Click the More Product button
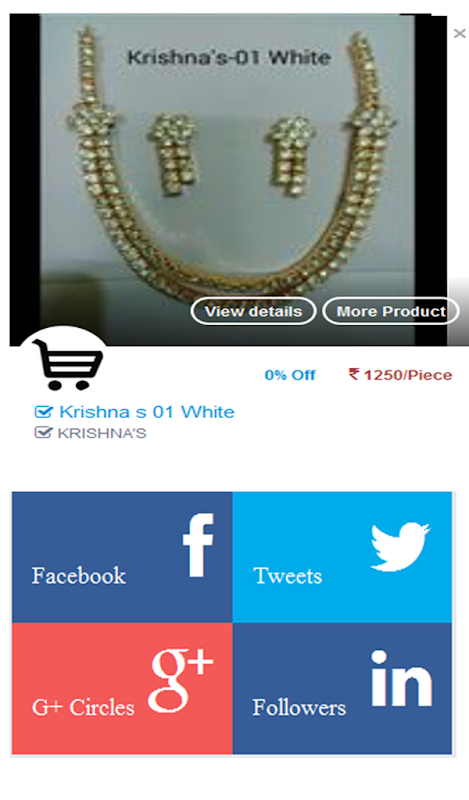Screen dimensions: 469x800 [x=391, y=311]
